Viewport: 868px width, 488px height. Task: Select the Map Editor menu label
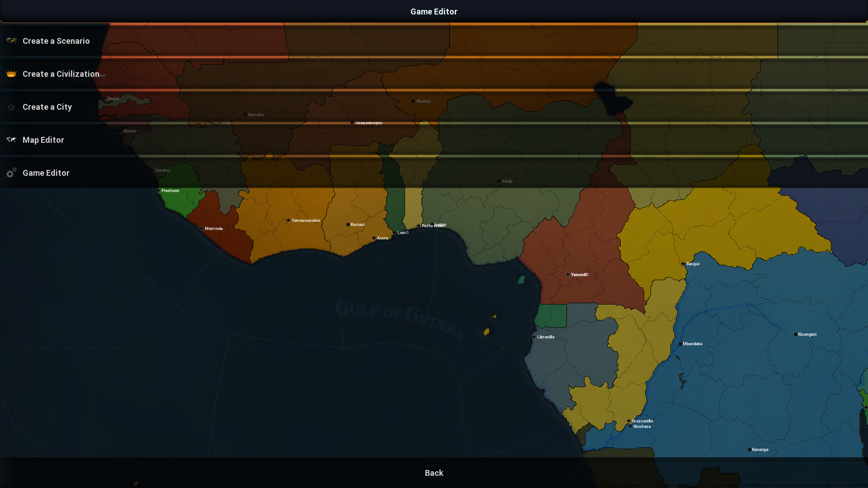click(43, 140)
